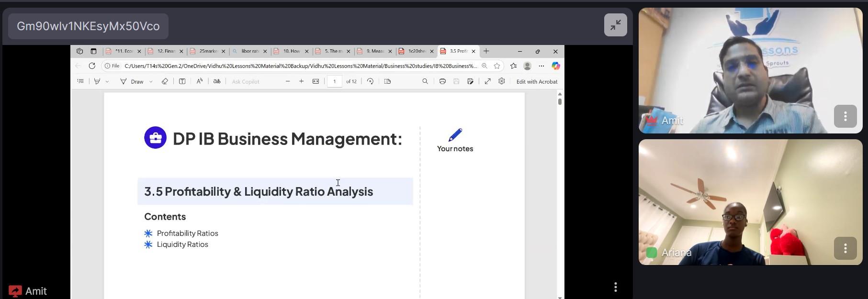868x299 pixels.
Task: Expand the Draw tool options chevron
Action: click(151, 82)
